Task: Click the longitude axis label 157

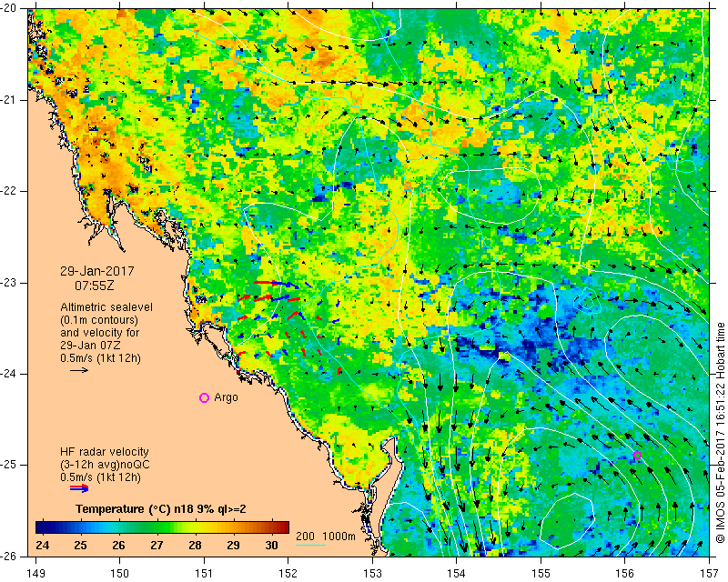Action: (710, 574)
